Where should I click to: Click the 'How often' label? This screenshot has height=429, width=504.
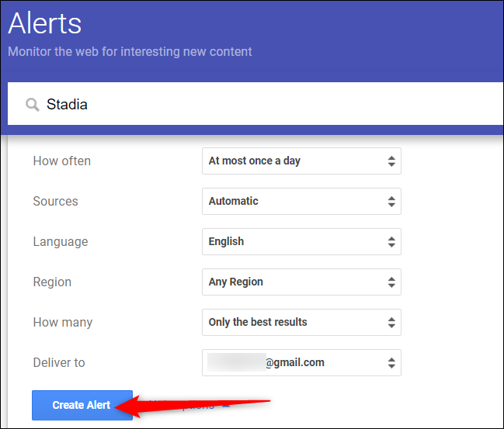(x=61, y=161)
